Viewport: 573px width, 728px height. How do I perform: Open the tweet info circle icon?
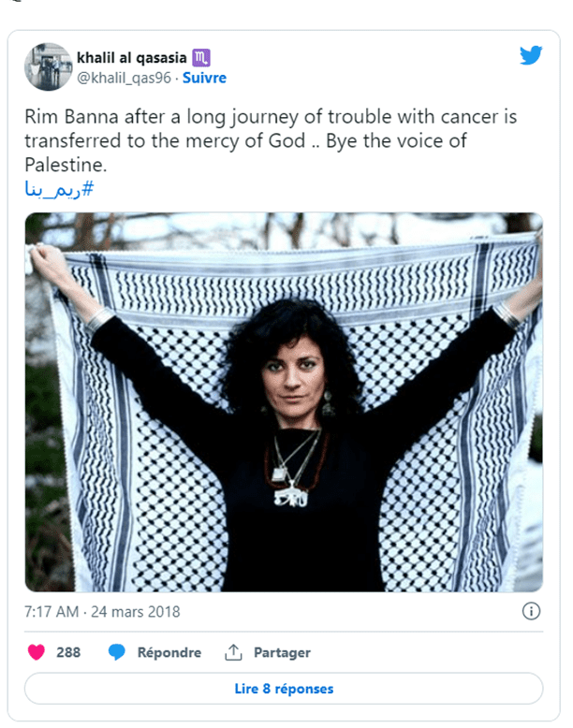(531, 611)
